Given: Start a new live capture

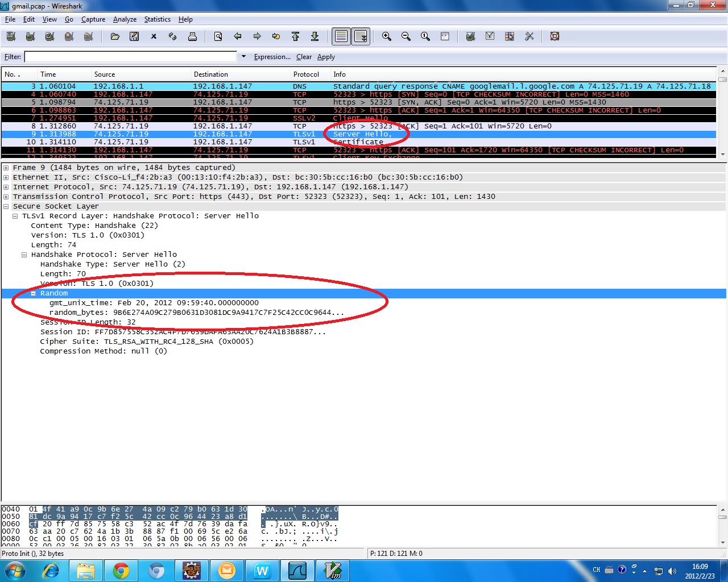Looking at the screenshot, I should [x=49, y=36].
